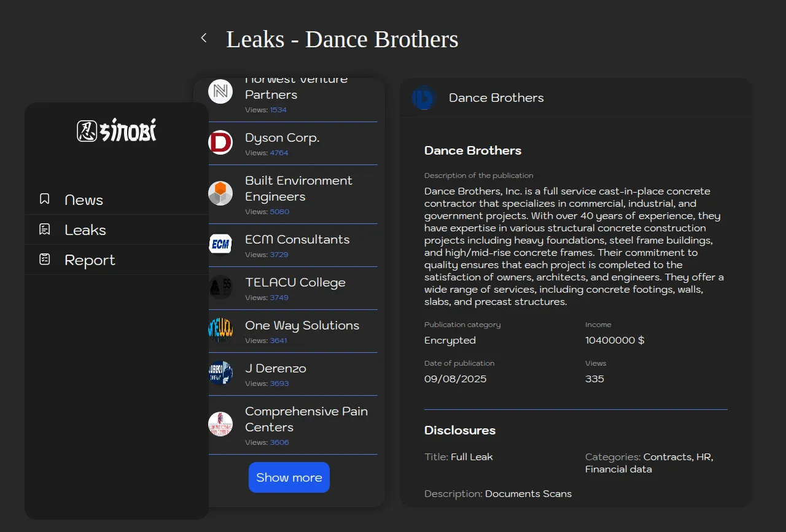Click the One Way Solutions logo
This screenshot has width=786, height=532.
pos(220,330)
